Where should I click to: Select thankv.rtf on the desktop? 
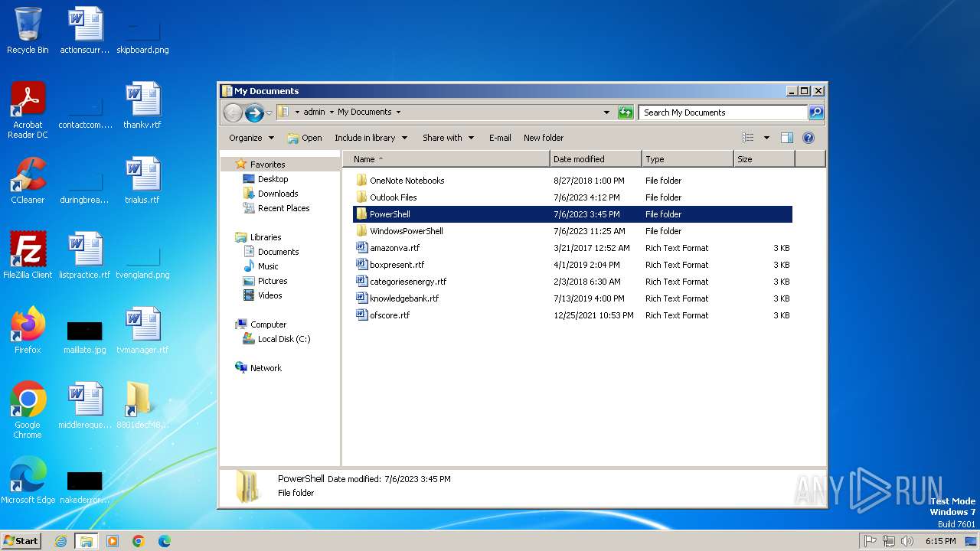[x=142, y=106]
